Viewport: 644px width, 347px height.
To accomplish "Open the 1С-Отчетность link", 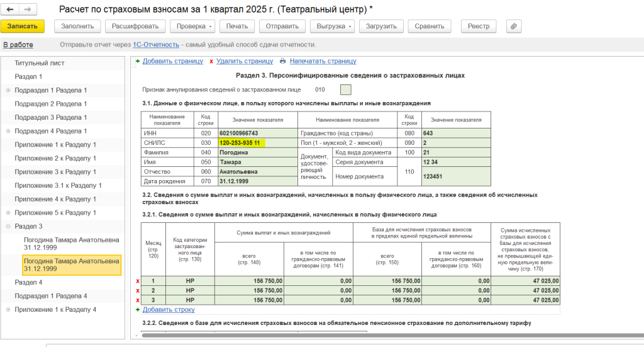I will (x=155, y=45).
